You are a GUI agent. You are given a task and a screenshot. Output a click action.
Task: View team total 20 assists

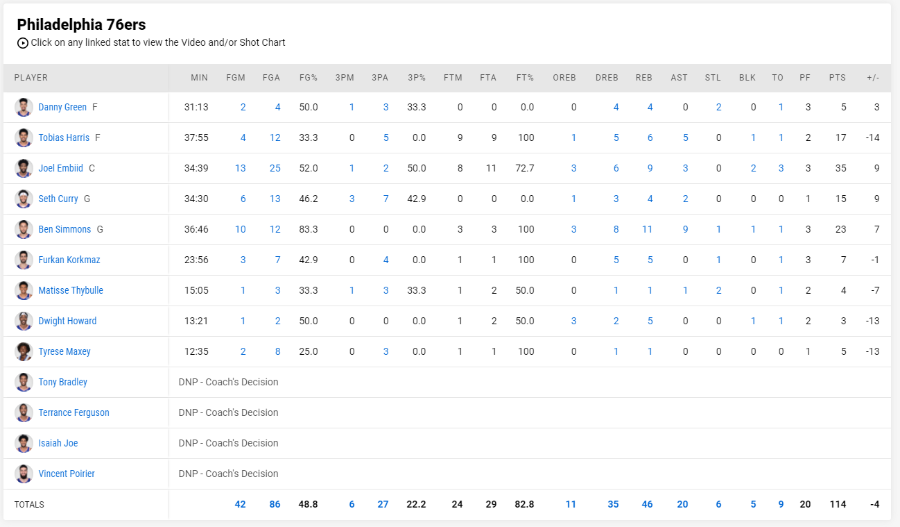pyautogui.click(x=682, y=504)
